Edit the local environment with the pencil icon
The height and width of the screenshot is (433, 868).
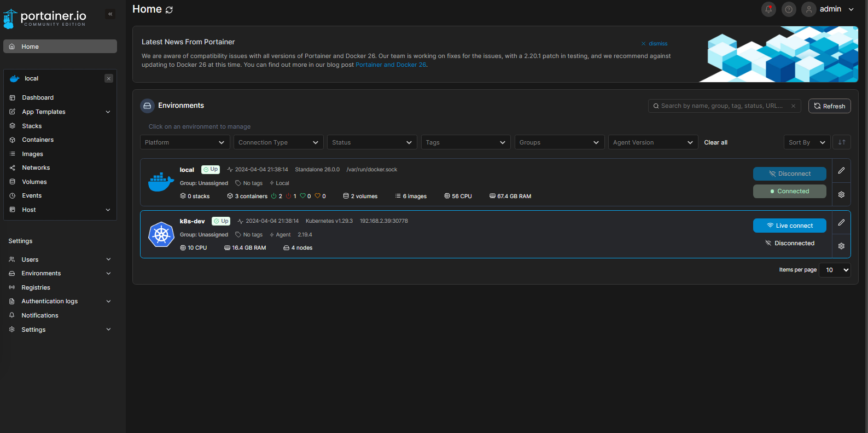coord(841,170)
